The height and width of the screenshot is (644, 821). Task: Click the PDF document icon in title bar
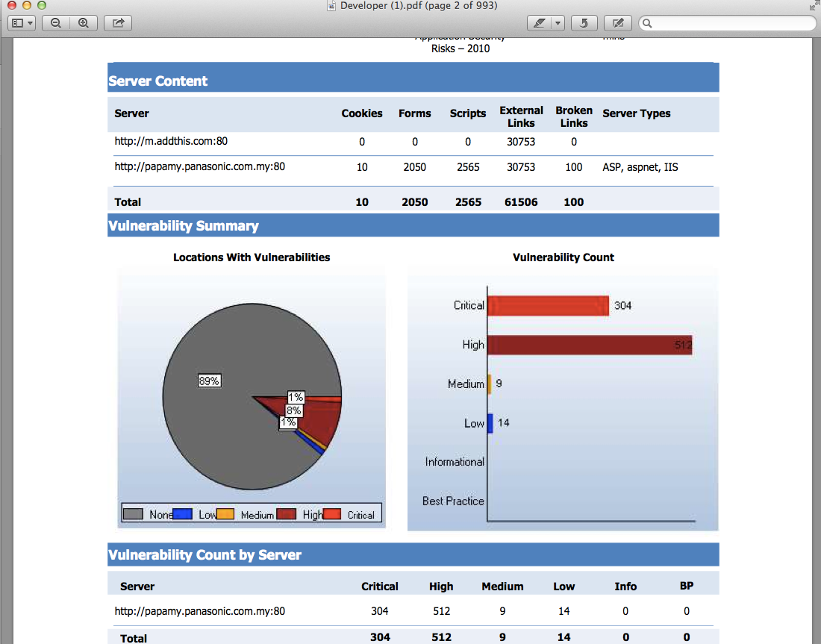[x=332, y=6]
